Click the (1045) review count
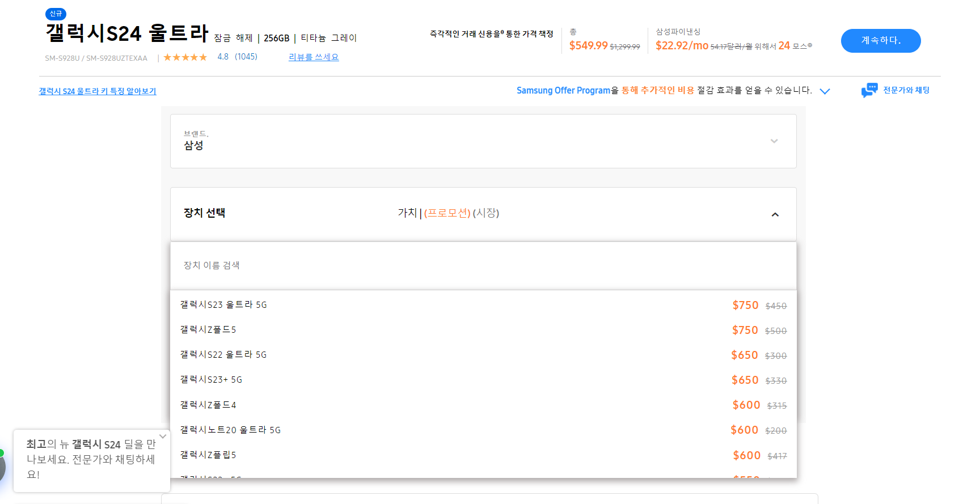The height and width of the screenshot is (504, 980). pyautogui.click(x=246, y=57)
